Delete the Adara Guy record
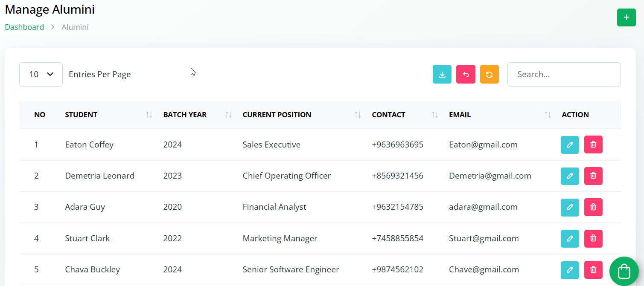Screen dimensions: 644x286 (593, 207)
